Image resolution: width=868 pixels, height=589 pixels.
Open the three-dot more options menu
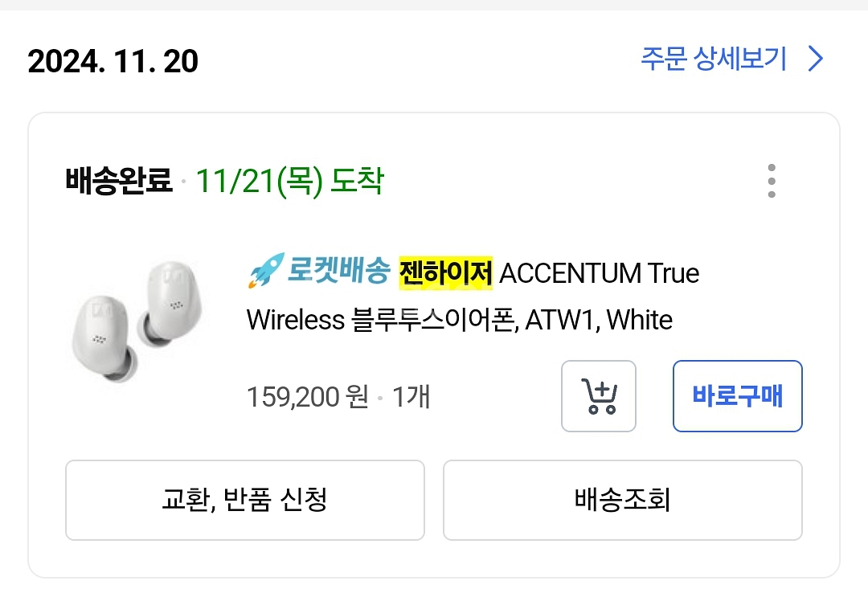(x=772, y=181)
